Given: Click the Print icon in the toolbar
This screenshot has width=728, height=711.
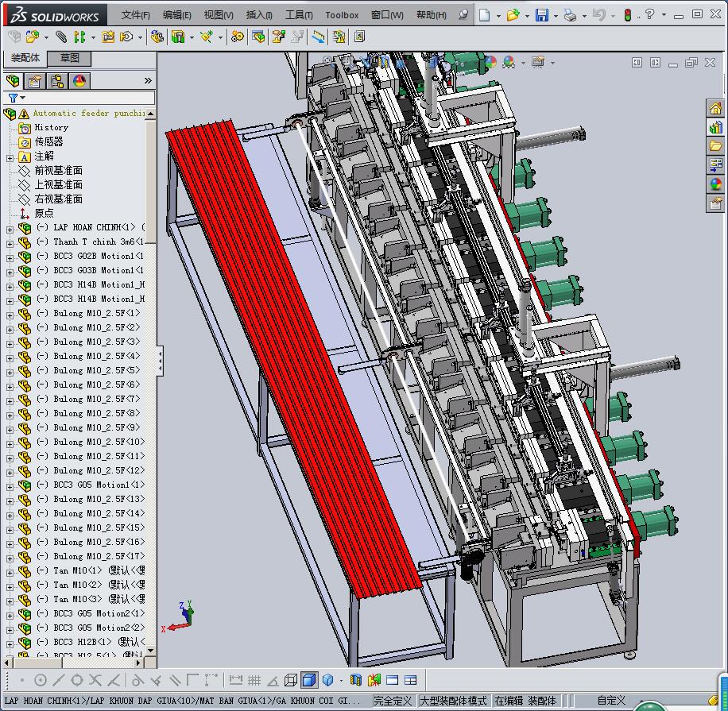Looking at the screenshot, I should click(570, 15).
